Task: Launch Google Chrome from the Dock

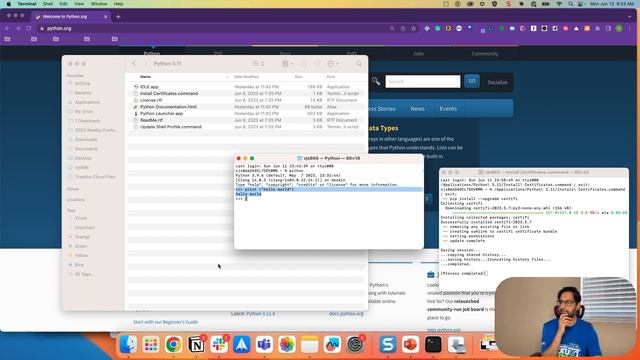Action: (173, 344)
